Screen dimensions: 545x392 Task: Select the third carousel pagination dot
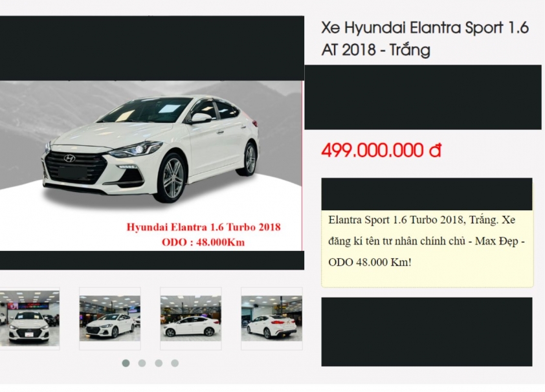[159, 363]
